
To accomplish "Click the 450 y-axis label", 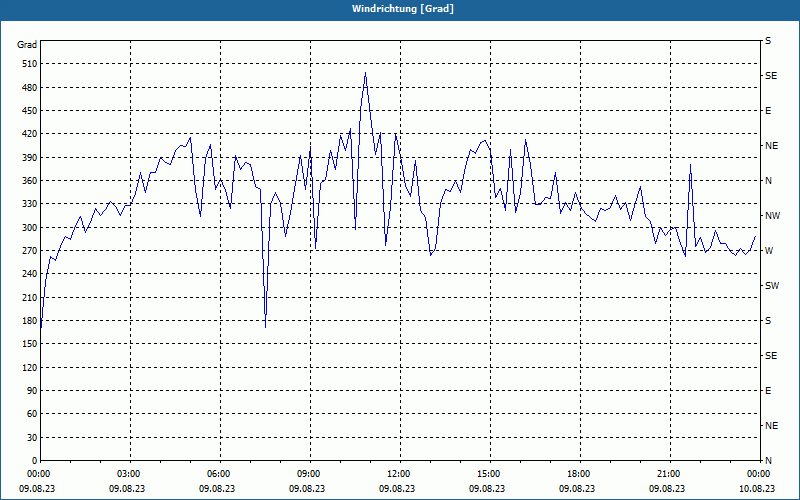I will pos(30,111).
